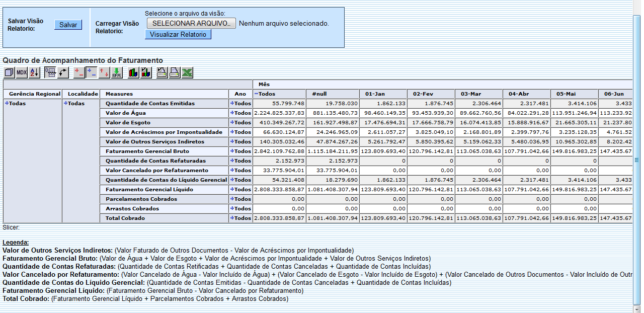The height and width of the screenshot is (313, 644).
Task: Configure the A-Z sorting options
Action: (x=33, y=72)
